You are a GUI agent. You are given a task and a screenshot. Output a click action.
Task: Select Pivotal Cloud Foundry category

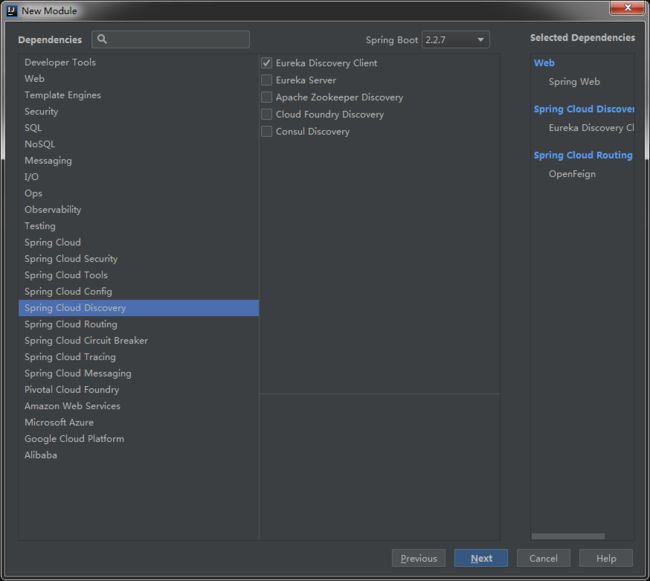tap(138, 390)
